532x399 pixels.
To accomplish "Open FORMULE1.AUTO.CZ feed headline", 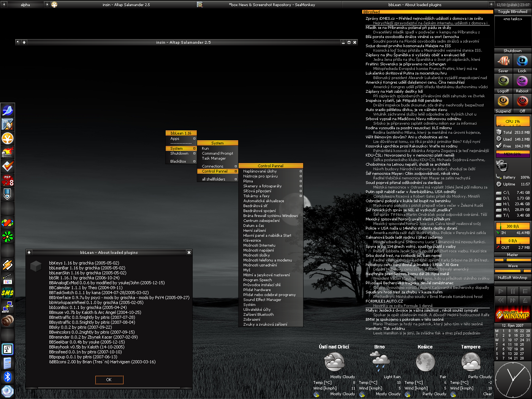I will (384, 301).
